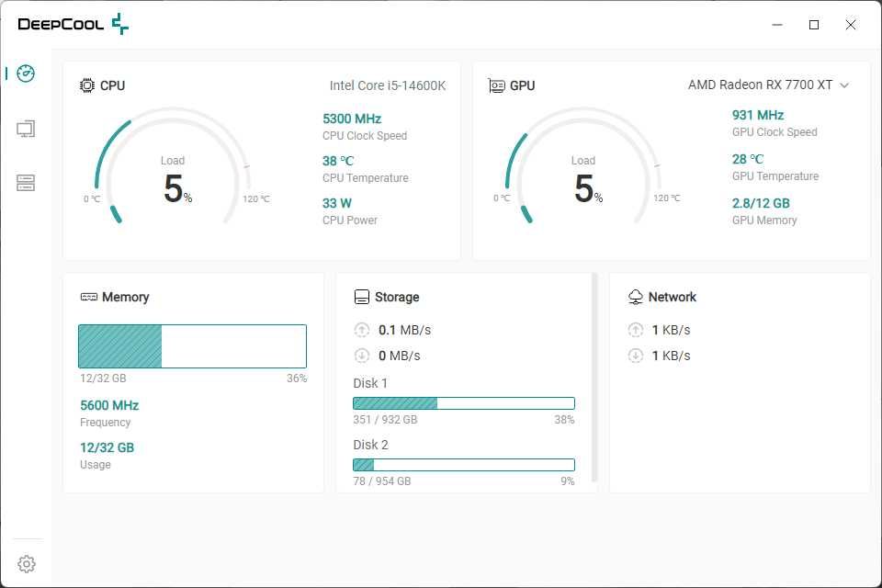The height and width of the screenshot is (588, 882).
Task: Click the 351 / 932 GB text
Action: [x=385, y=419]
